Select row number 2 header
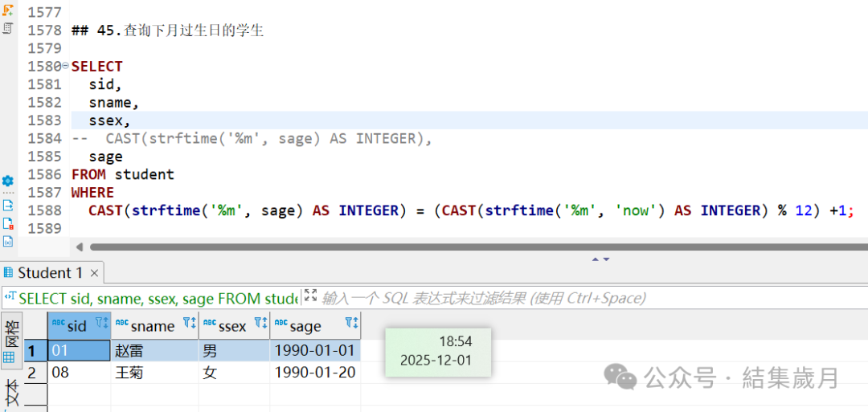Screen dimensions: 868x412 coord(35,373)
